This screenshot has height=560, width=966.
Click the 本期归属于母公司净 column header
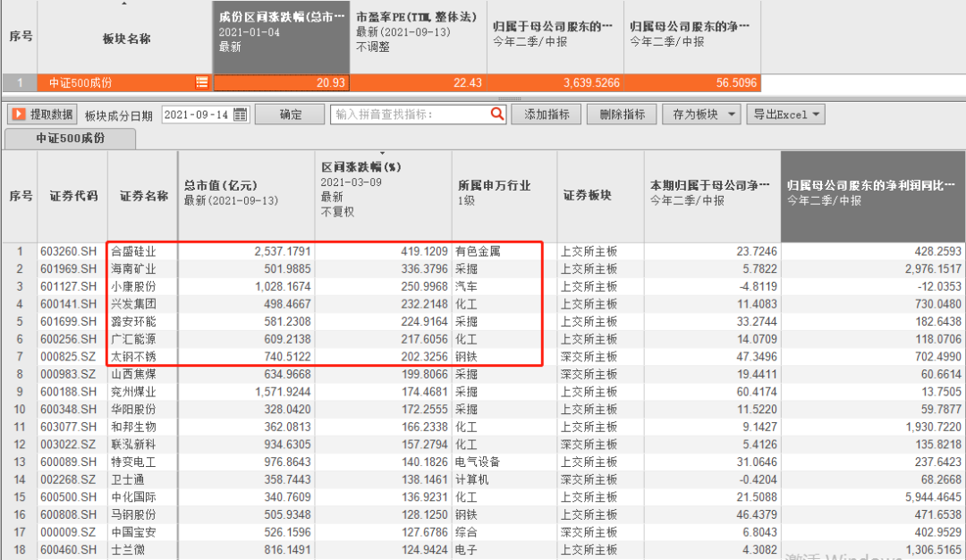click(x=713, y=197)
